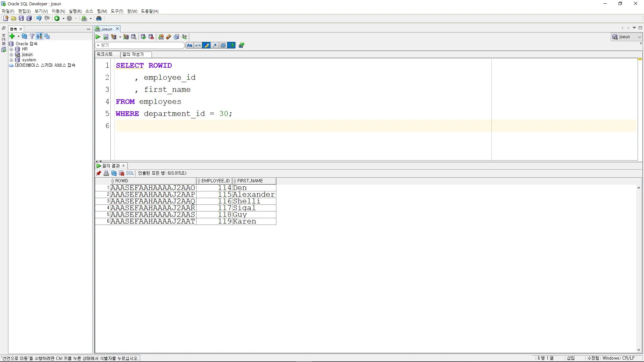Click the SQL link in query result toolbar

pyautogui.click(x=130, y=173)
